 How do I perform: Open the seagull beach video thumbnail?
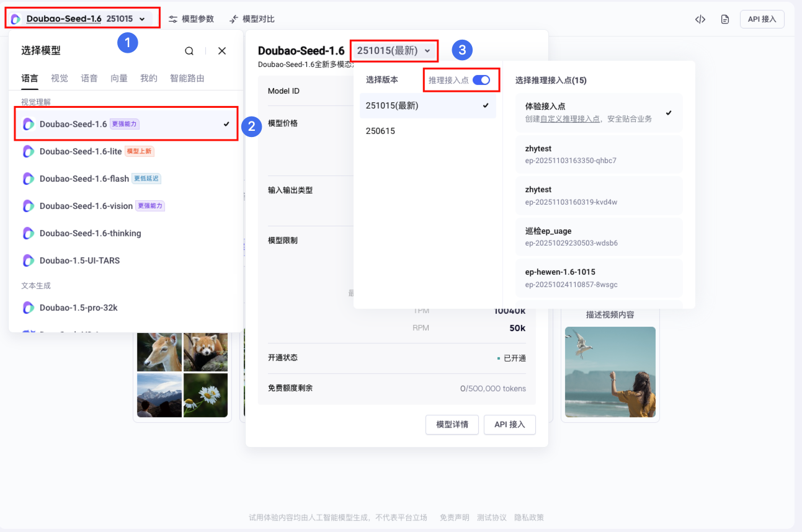610,372
